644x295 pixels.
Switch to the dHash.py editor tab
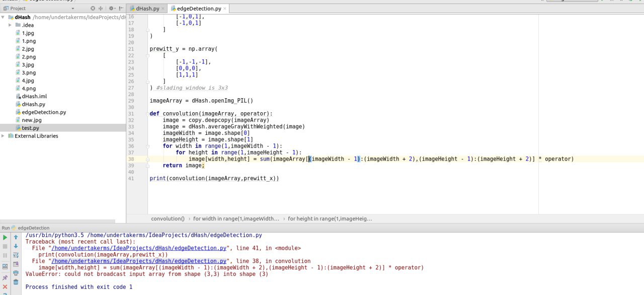[x=147, y=9]
